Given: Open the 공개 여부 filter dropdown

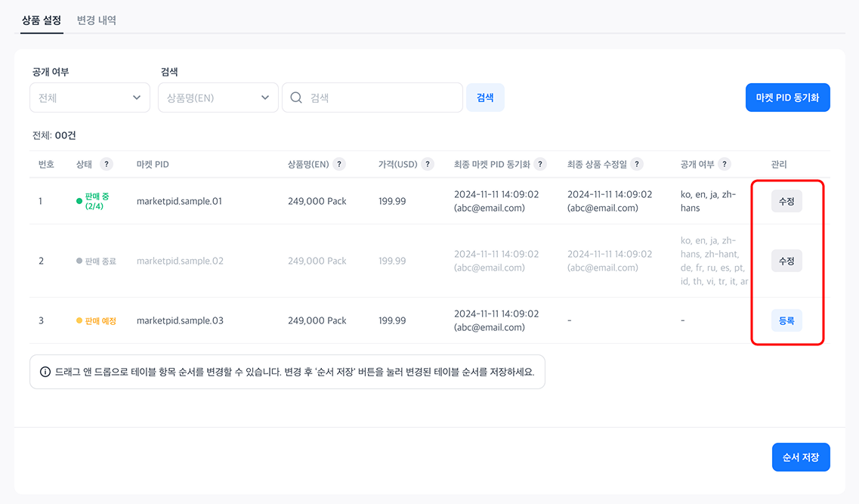Looking at the screenshot, I should point(90,97).
